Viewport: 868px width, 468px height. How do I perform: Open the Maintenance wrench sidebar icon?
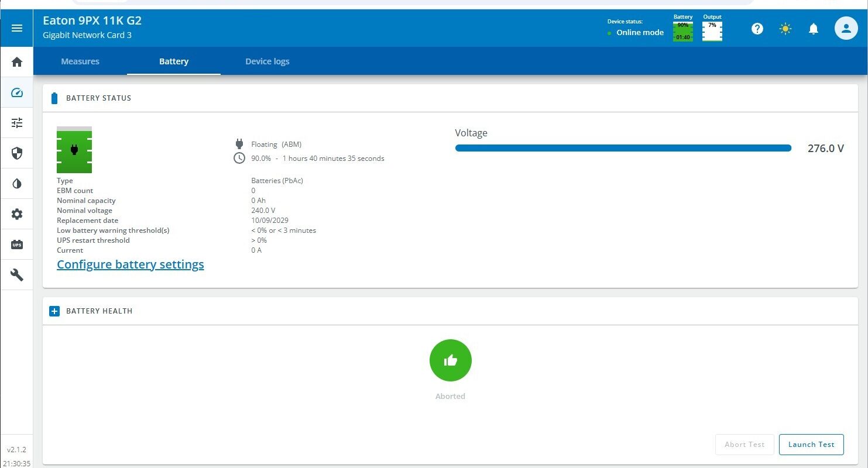point(17,275)
